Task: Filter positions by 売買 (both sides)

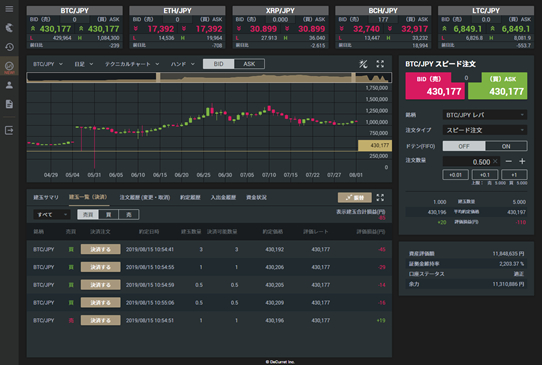Action: pyautogui.click(x=88, y=215)
